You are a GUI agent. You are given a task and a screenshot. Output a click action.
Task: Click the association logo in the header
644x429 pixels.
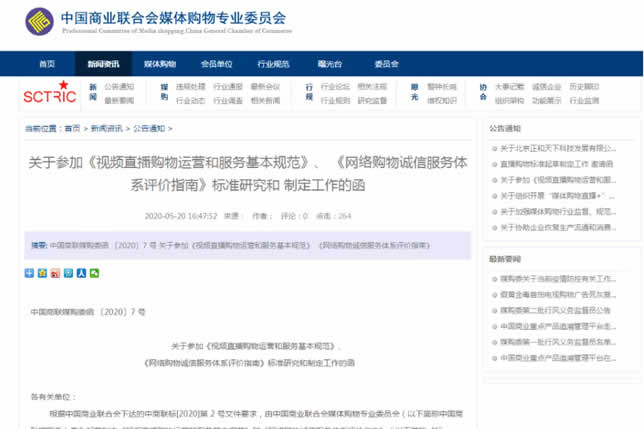(x=40, y=21)
